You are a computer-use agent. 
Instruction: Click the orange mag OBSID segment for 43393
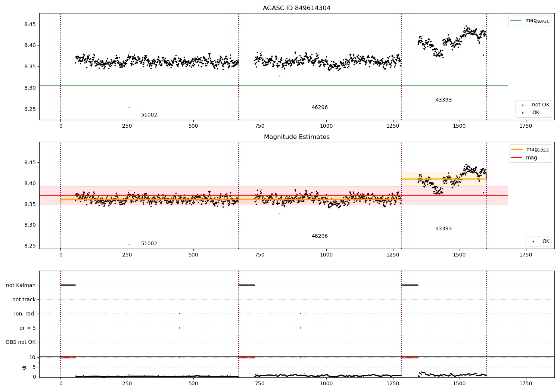click(x=444, y=179)
